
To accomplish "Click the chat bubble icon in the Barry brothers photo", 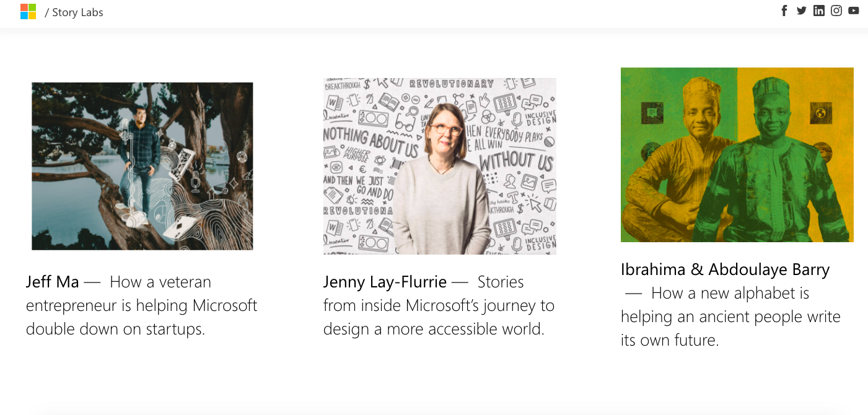I will (652, 113).
